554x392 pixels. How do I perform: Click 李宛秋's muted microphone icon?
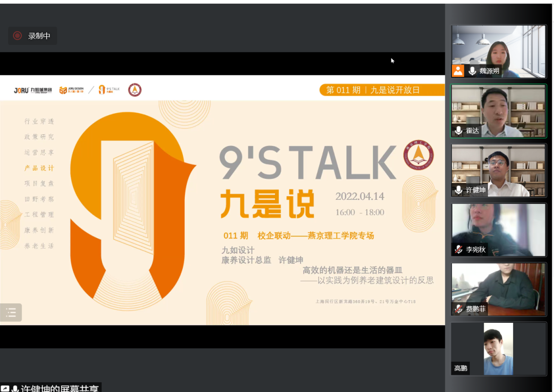click(x=459, y=250)
